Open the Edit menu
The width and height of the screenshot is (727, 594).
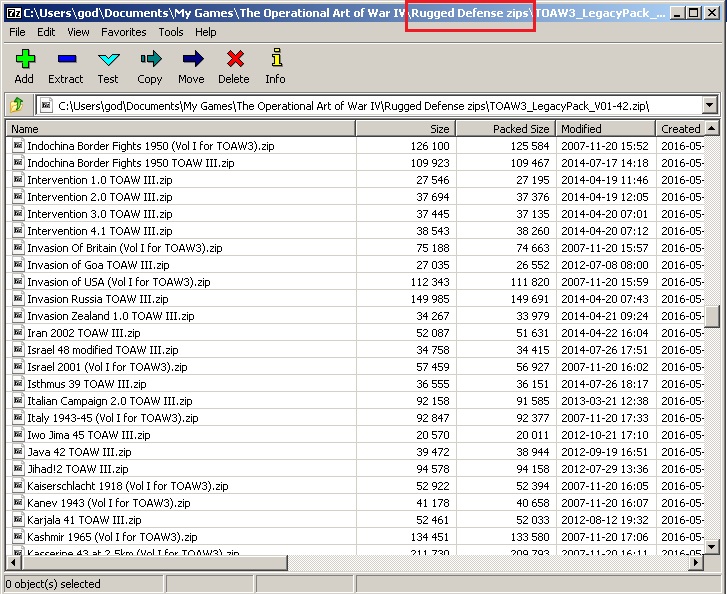tap(46, 32)
